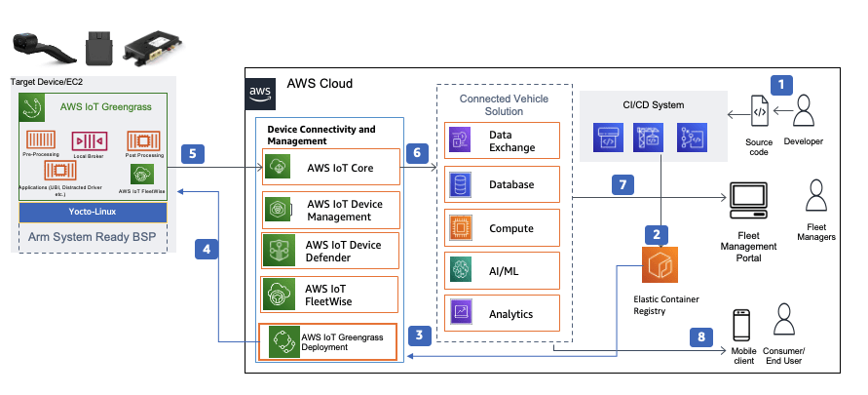
Task: Click the 'Developer' caption
Action: point(804,141)
